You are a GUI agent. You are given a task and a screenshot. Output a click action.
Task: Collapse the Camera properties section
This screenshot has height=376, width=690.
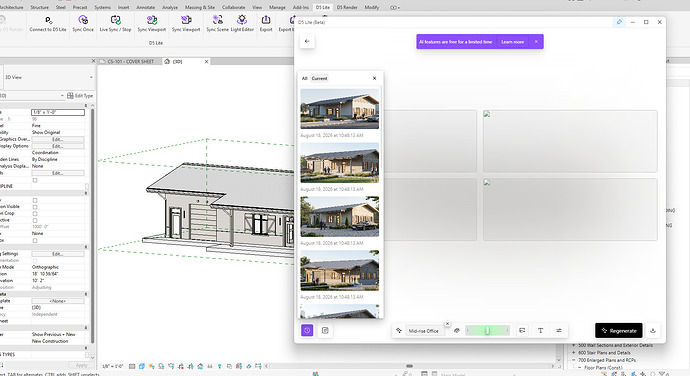coord(86,247)
